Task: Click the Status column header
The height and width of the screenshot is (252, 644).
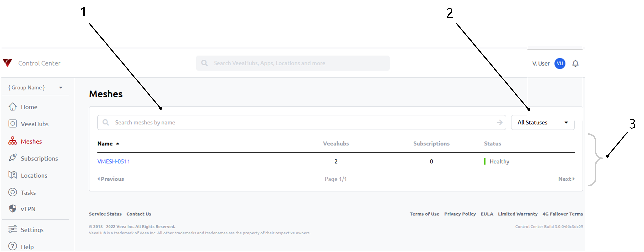Action: (492, 144)
